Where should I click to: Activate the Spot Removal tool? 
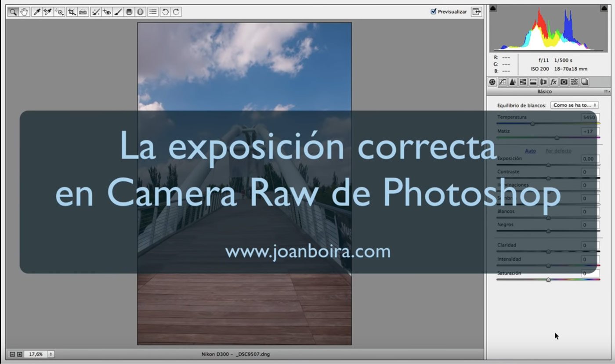pyautogui.click(x=96, y=12)
